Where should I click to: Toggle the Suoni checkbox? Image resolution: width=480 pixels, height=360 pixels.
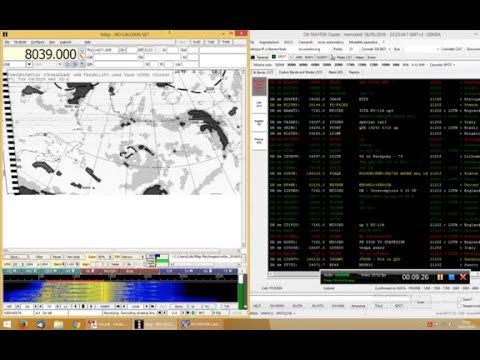pos(459,299)
